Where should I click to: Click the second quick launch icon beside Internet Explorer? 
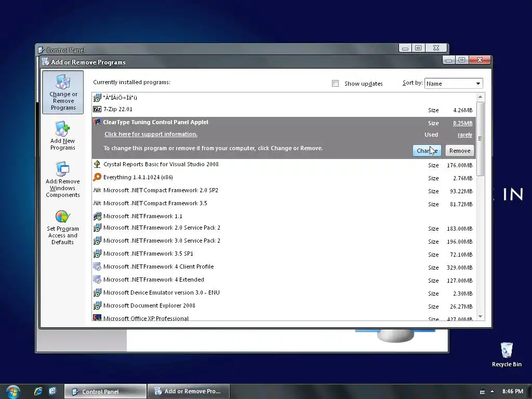[52, 391]
